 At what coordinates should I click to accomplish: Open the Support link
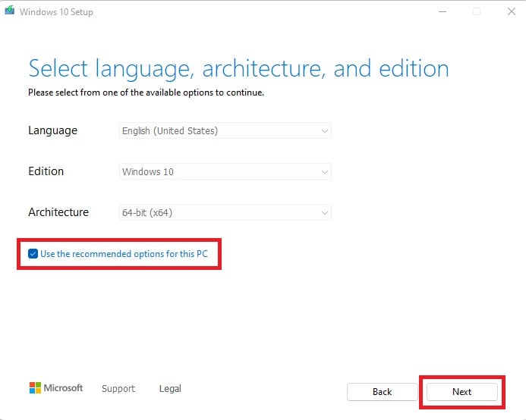(118, 389)
